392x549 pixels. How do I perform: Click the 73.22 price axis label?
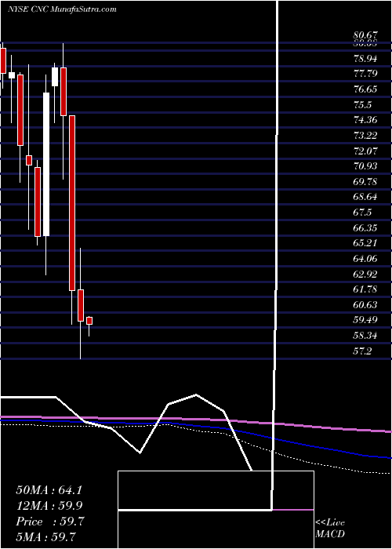point(365,136)
